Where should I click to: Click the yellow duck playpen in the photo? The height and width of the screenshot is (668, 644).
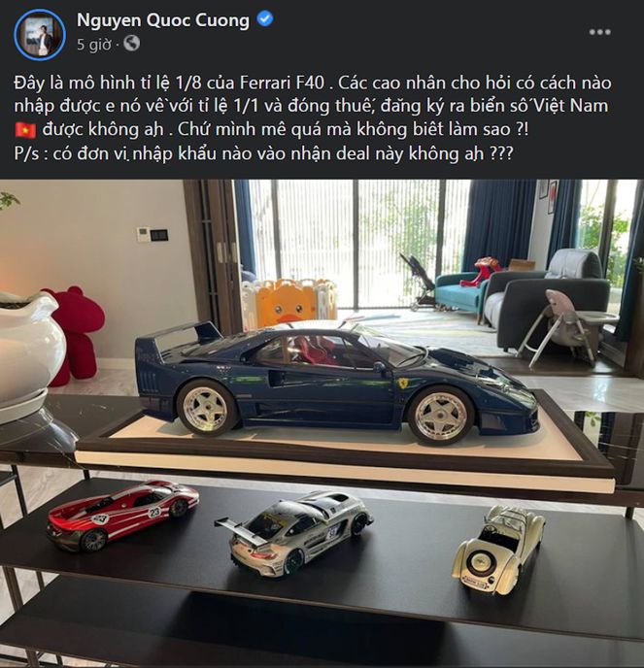coord(289,303)
